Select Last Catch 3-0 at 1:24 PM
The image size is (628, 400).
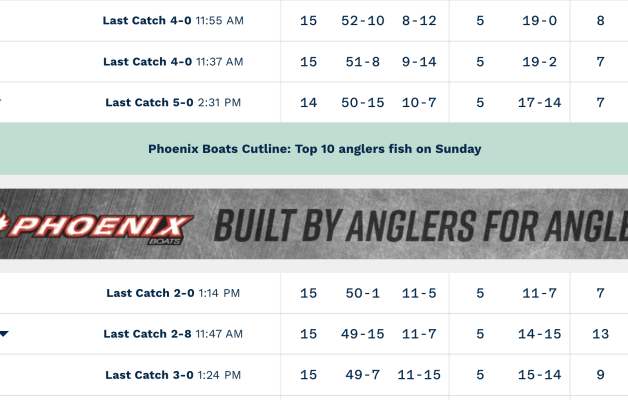point(172,375)
